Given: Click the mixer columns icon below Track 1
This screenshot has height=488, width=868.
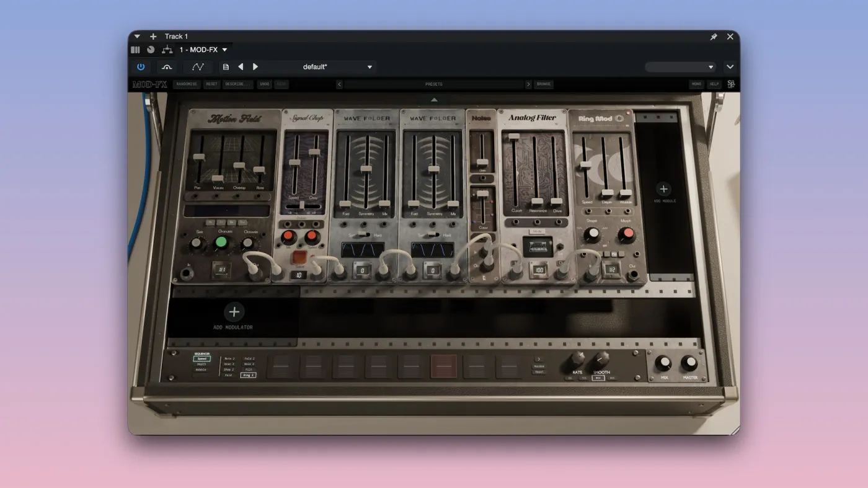Looking at the screenshot, I should click(135, 50).
